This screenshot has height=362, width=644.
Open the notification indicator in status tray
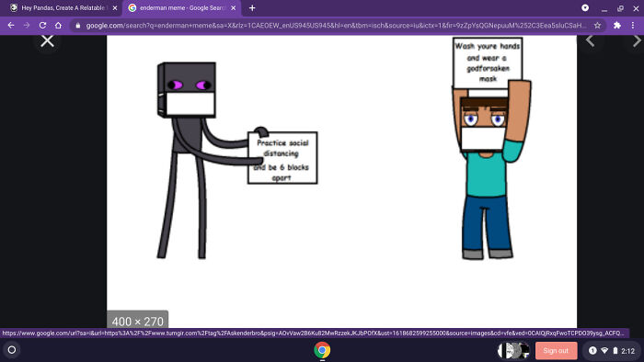tap(592, 351)
